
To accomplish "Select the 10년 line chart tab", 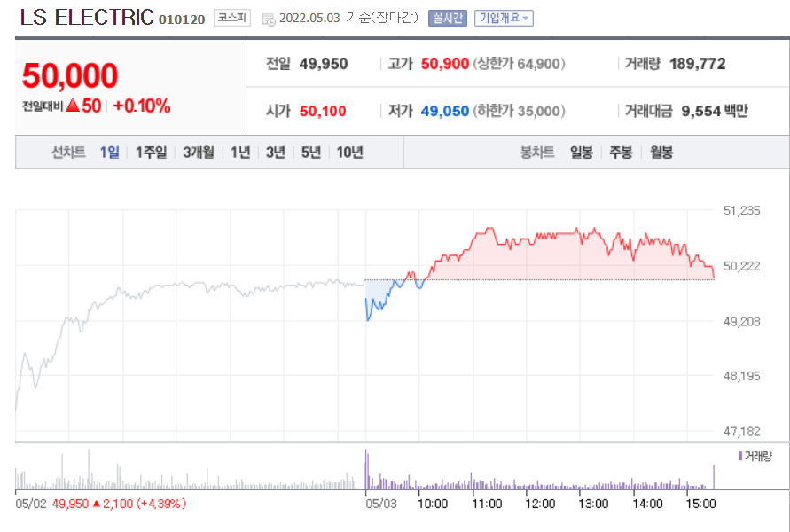I will [x=349, y=153].
